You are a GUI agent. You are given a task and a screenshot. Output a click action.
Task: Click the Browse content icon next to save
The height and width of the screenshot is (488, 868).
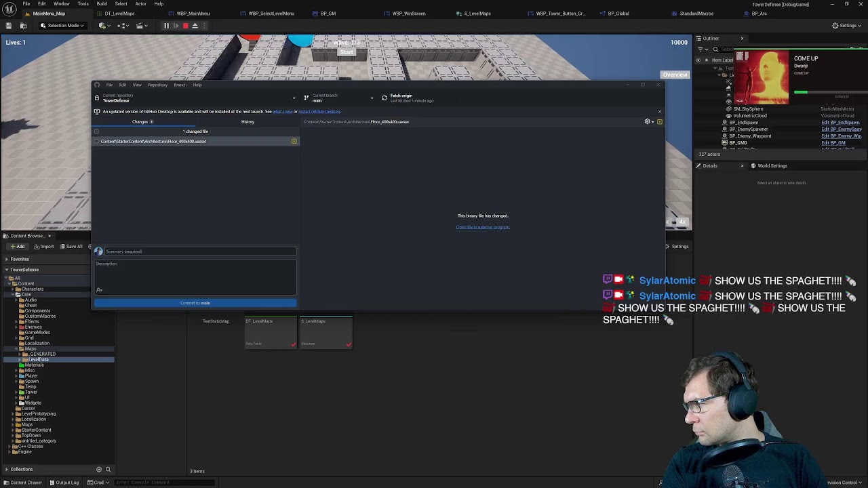point(23,26)
